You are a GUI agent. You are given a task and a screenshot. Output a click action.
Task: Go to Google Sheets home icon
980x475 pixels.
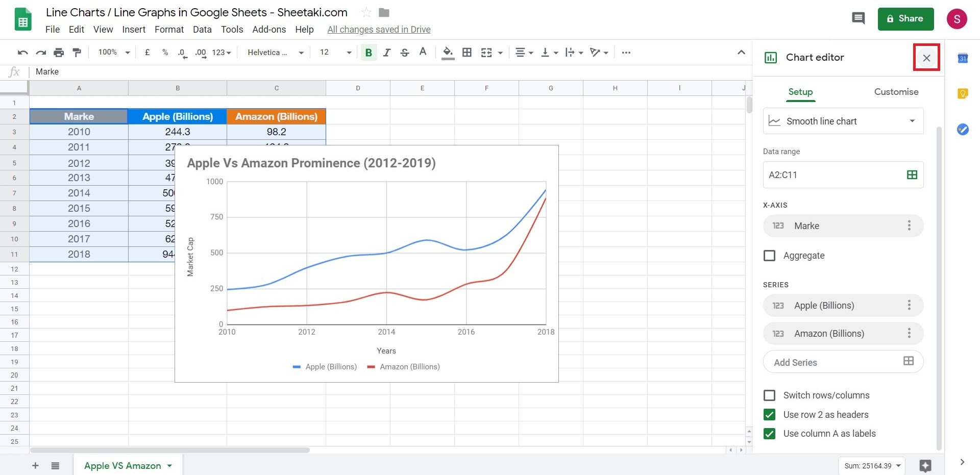[x=23, y=20]
